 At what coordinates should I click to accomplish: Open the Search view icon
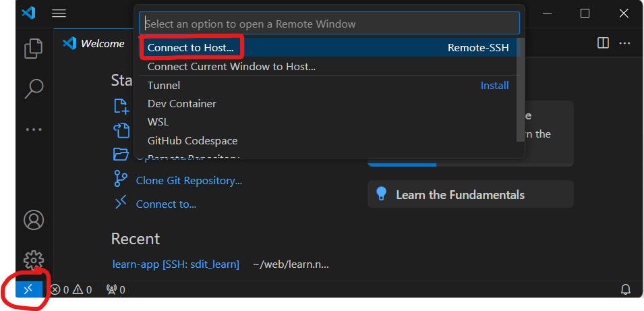click(34, 89)
